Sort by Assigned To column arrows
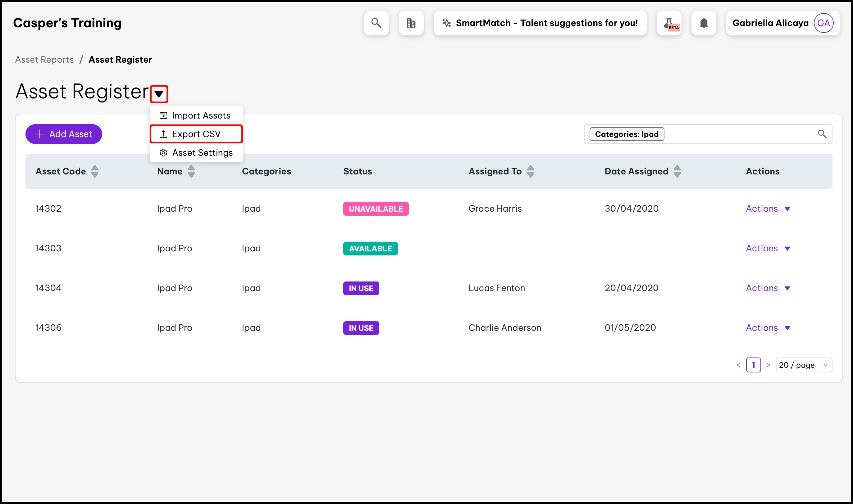The height and width of the screenshot is (504, 853). click(530, 171)
